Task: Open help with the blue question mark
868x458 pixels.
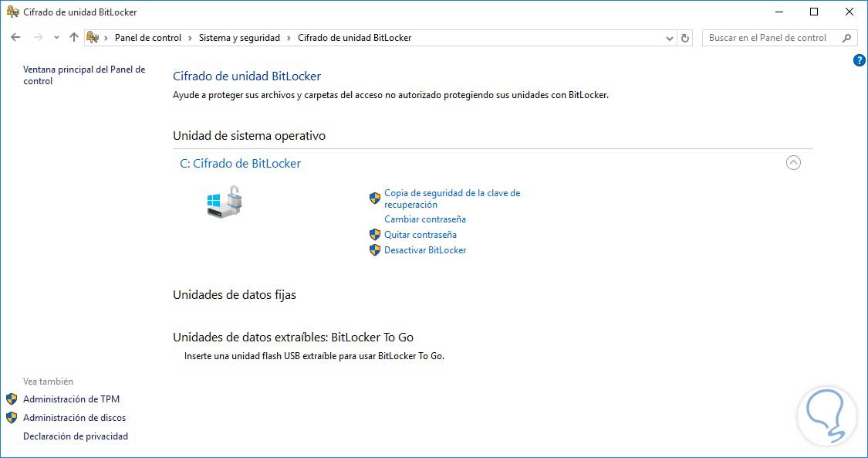Action: click(860, 60)
